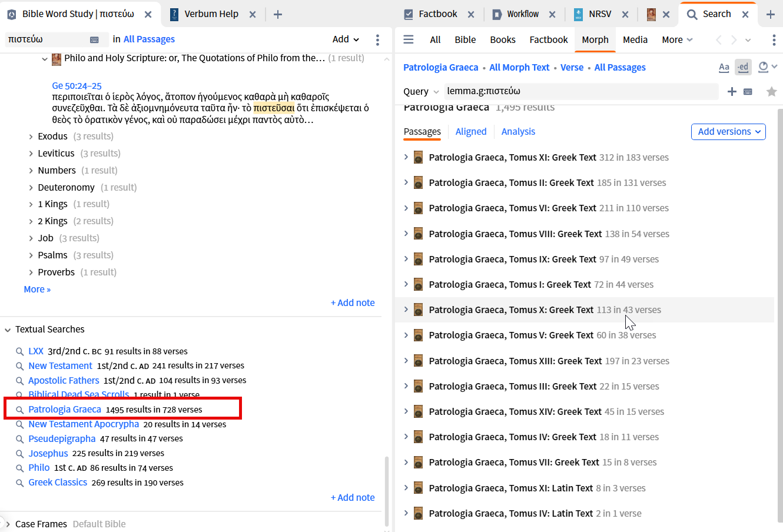The image size is (783, 532).
Task: Open the Apostolic Fathers textual search
Action: [64, 381]
